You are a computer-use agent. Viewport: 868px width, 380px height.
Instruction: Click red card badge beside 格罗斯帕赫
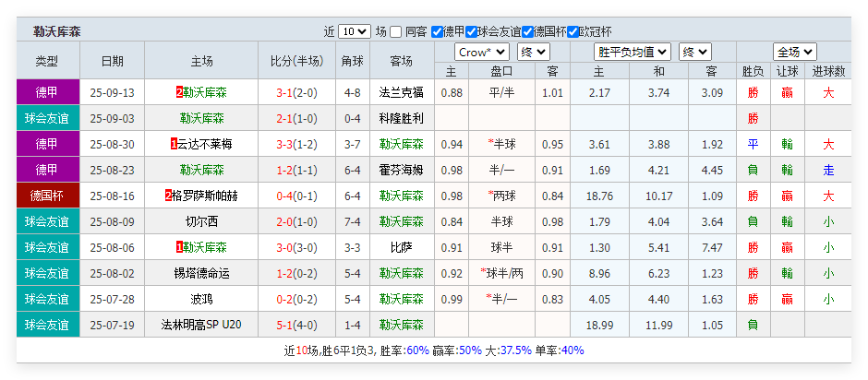[168, 196]
